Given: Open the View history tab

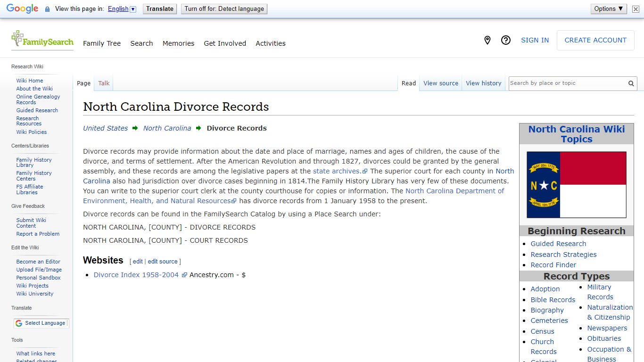Looking at the screenshot, I should coord(484,83).
